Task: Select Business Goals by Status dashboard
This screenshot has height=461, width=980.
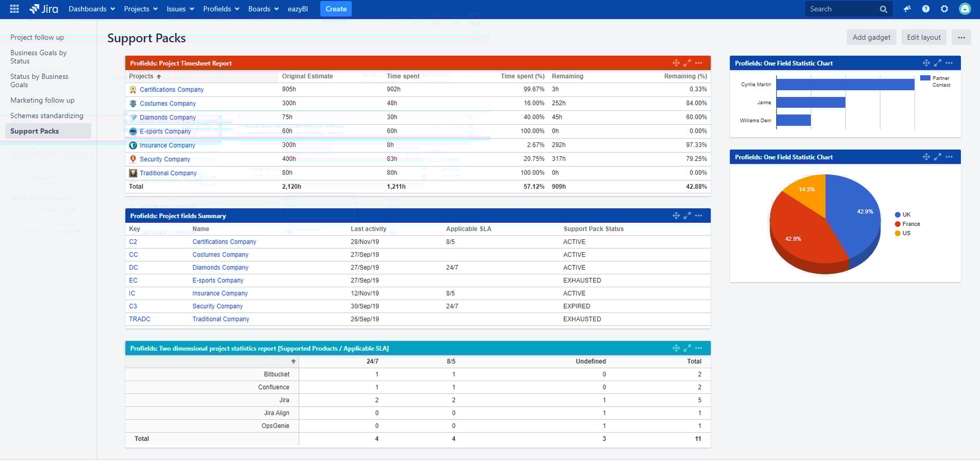Action: (x=38, y=56)
